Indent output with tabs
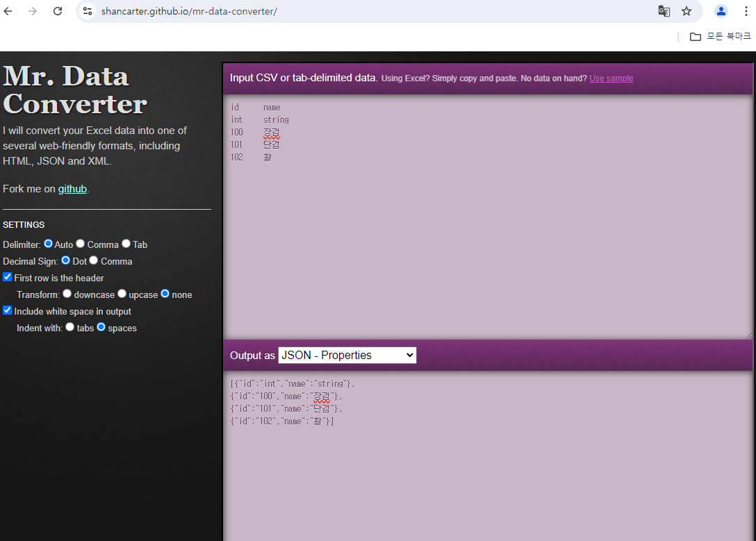 tap(70, 327)
